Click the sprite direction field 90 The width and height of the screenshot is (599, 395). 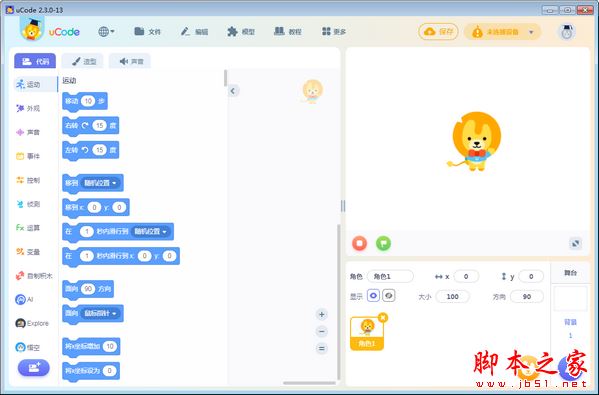click(527, 296)
